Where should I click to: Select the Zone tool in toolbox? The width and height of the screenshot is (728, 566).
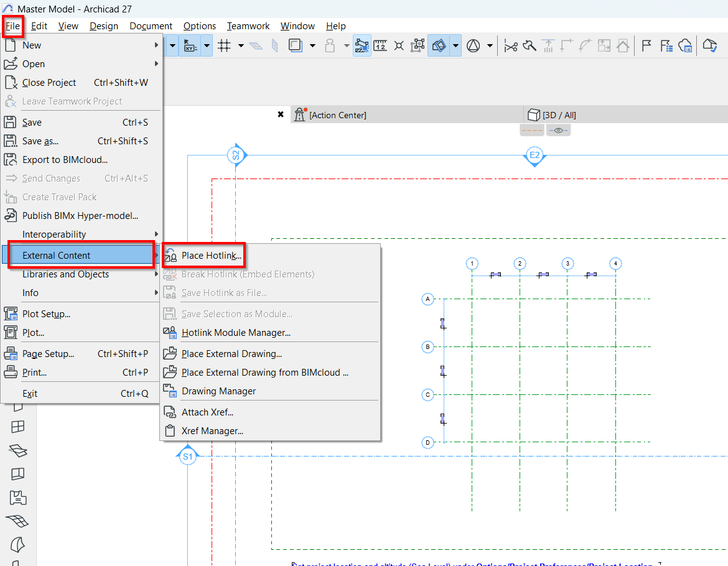[18, 497]
